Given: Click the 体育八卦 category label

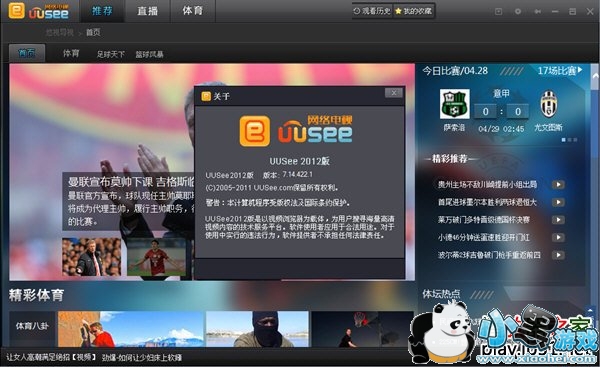Looking at the screenshot, I should coord(33,326).
